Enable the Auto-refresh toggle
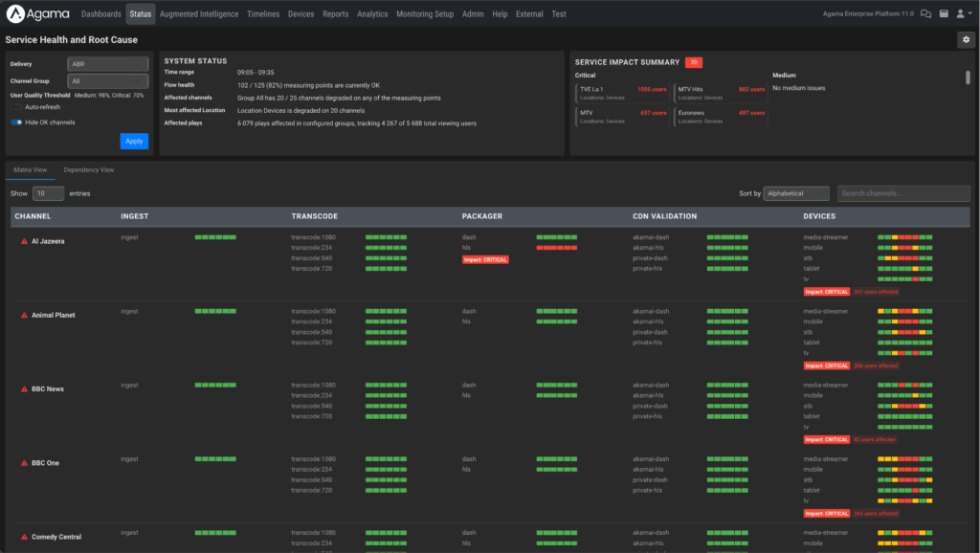Image resolution: width=980 pixels, height=553 pixels. coord(16,108)
